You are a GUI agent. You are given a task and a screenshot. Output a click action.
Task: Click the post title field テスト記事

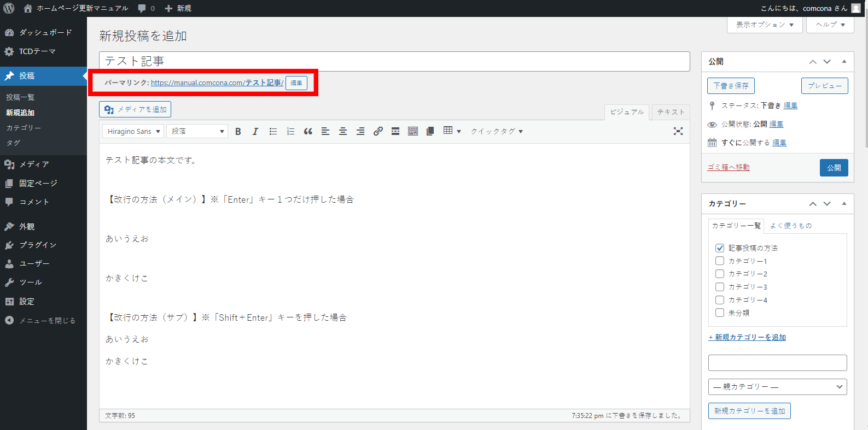click(394, 61)
